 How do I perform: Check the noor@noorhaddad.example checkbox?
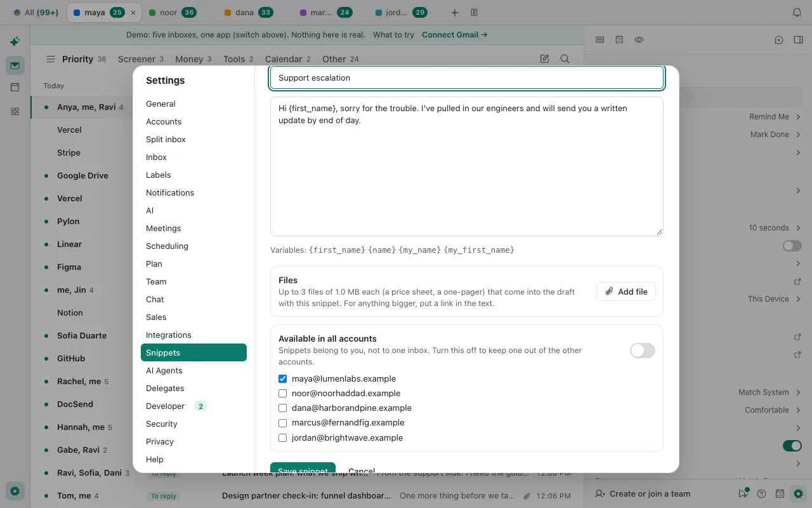283,393
